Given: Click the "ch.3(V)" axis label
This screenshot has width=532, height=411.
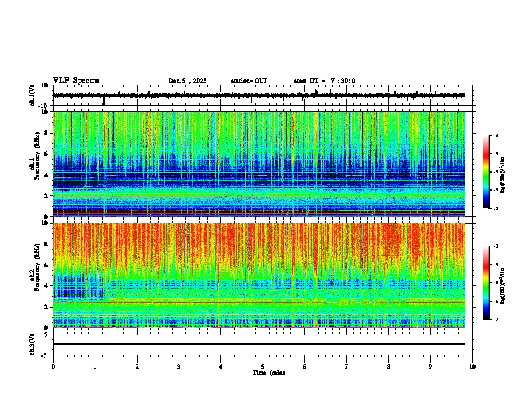Looking at the screenshot, I should point(32,345).
